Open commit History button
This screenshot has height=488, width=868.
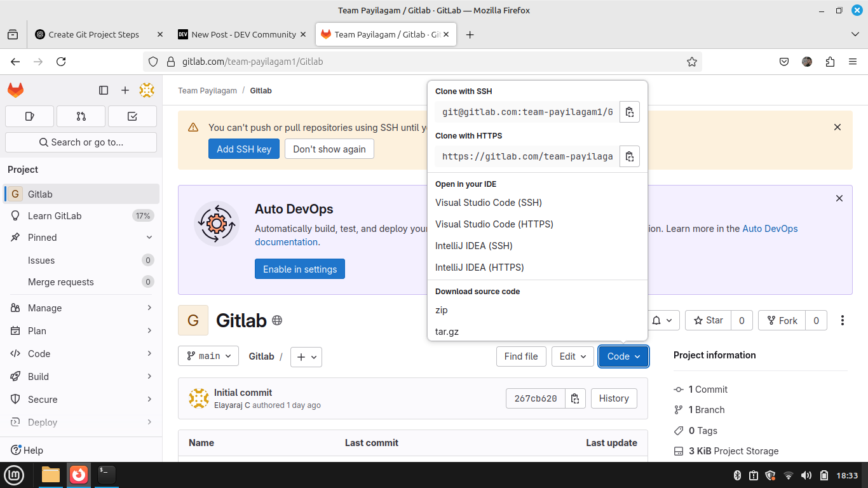point(614,398)
